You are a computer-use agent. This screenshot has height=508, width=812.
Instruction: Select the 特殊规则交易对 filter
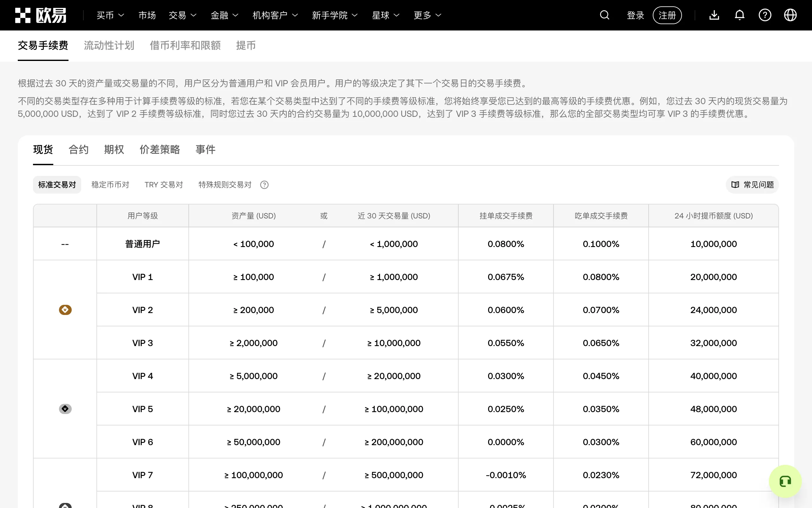pos(225,185)
